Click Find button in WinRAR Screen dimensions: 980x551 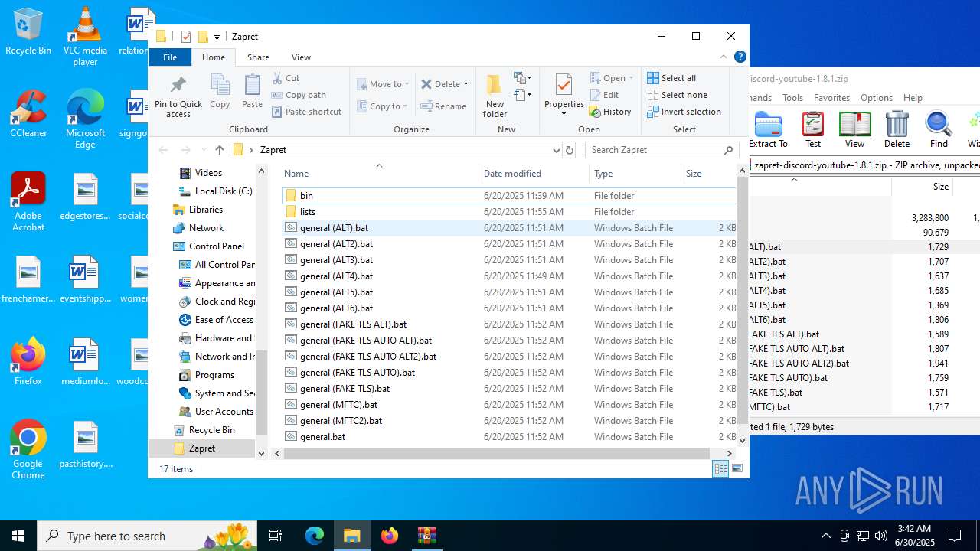point(939,130)
